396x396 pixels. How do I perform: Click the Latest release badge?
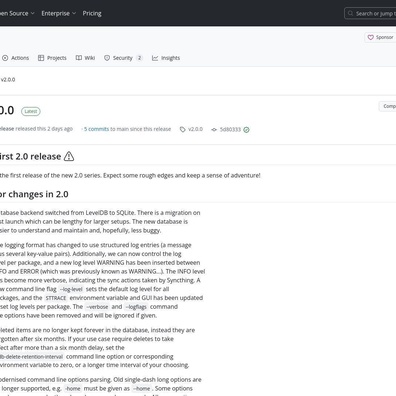31,111
